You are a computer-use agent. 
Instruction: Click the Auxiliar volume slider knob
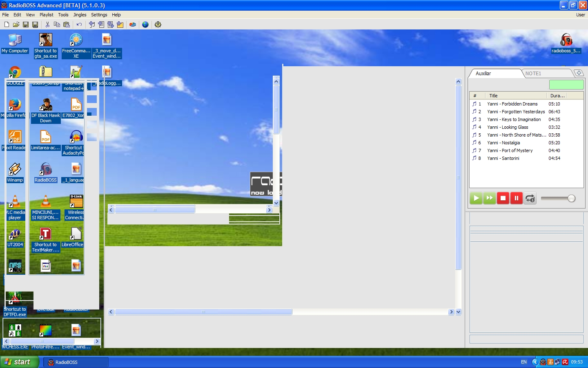coord(571,198)
